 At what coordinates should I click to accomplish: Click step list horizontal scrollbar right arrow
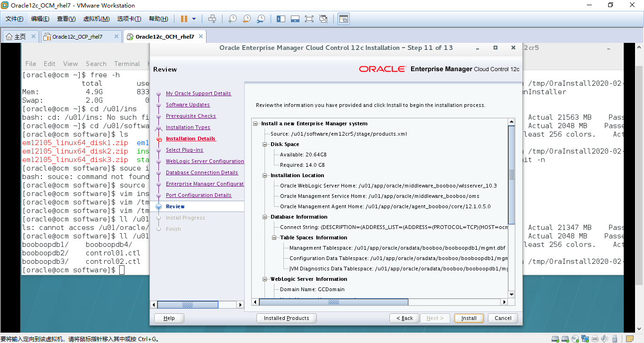point(240,305)
